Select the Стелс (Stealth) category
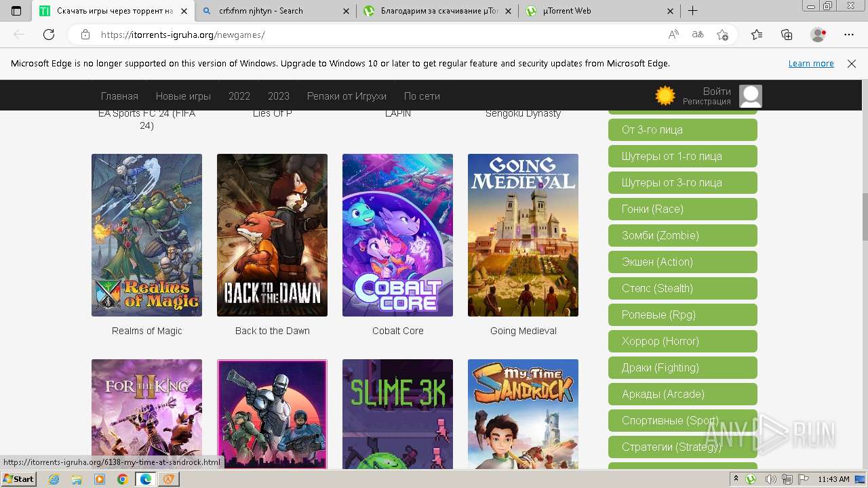The height and width of the screenshot is (488, 868). point(683,288)
